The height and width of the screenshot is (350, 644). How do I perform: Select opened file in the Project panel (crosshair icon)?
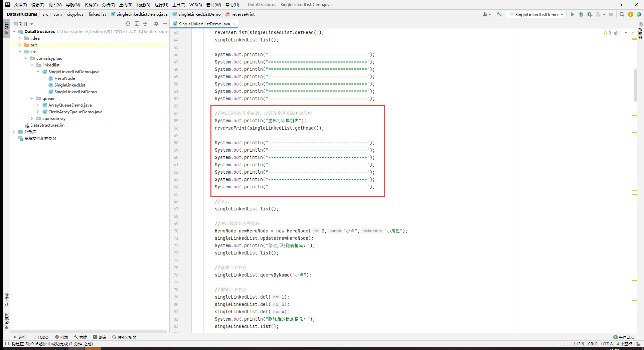pyautogui.click(x=128, y=24)
